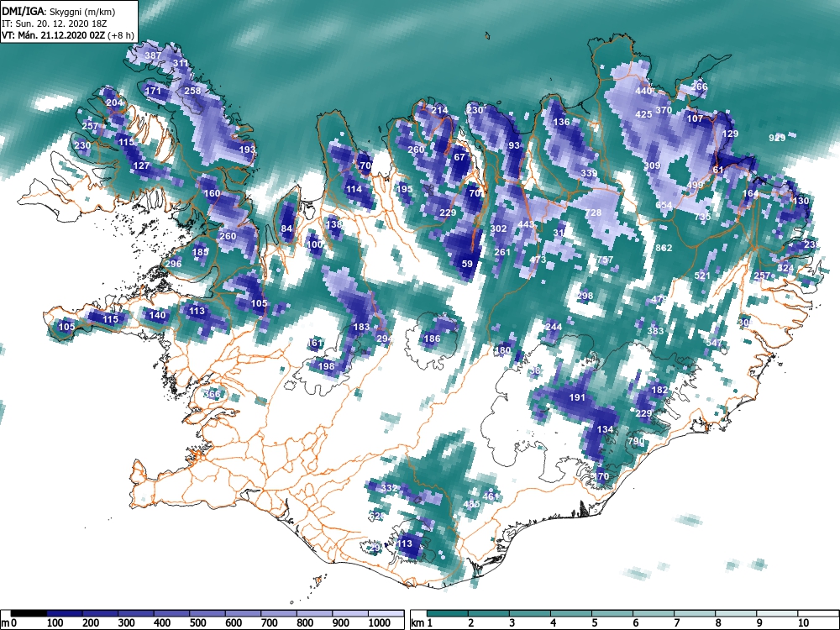Select the '790' visibility value
Screen dimensions: 840x630
tap(636, 441)
